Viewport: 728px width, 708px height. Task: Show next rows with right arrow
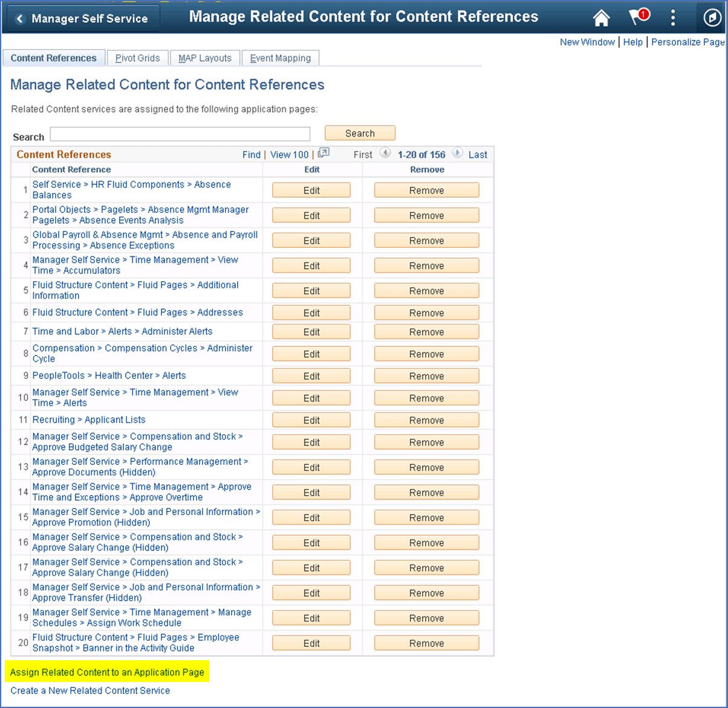click(x=458, y=154)
